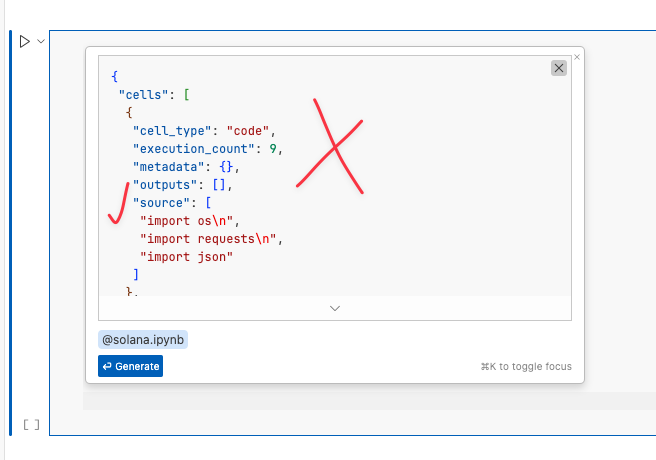656x460 pixels.
Task: Click the "import json" string line
Action: click(186, 257)
